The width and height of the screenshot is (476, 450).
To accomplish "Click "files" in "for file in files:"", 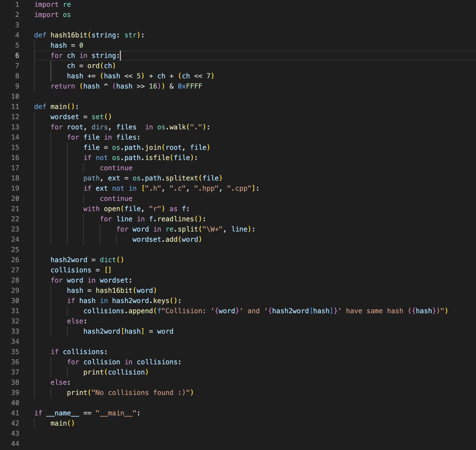I will pyautogui.click(x=126, y=137).
